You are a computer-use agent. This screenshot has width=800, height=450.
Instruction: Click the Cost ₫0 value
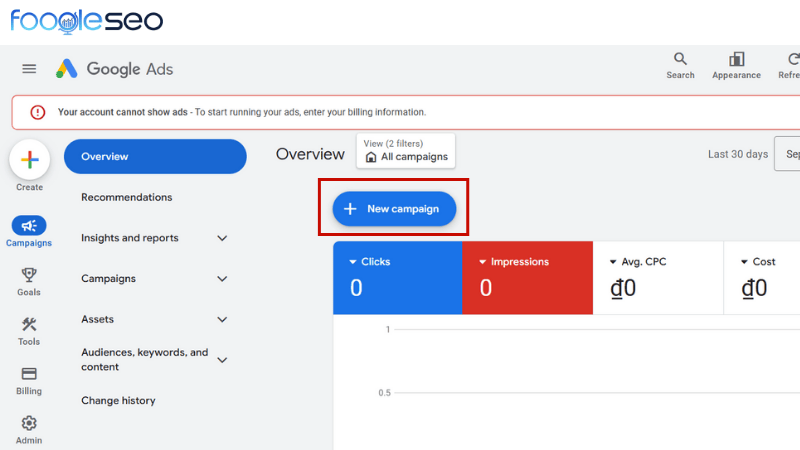pyautogui.click(x=754, y=288)
